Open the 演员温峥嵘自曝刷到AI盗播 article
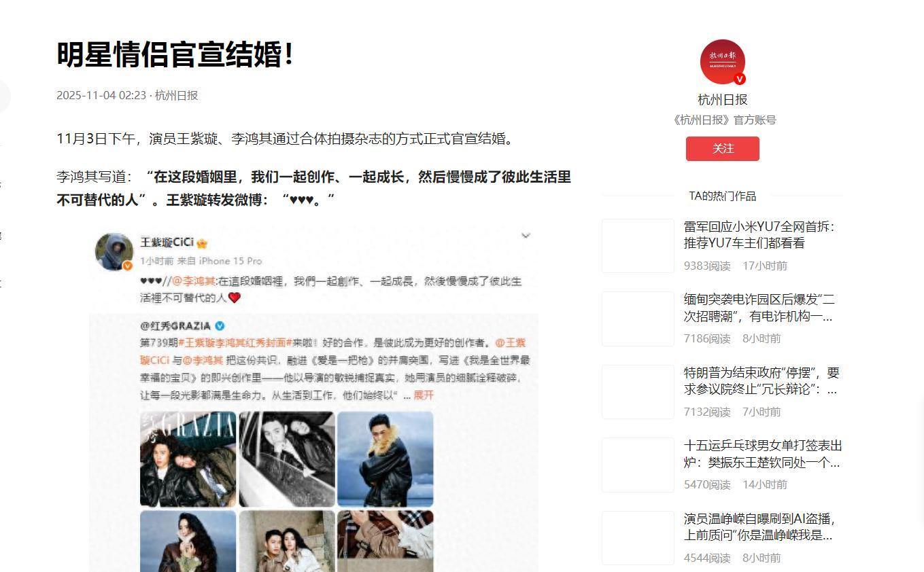 click(759, 527)
